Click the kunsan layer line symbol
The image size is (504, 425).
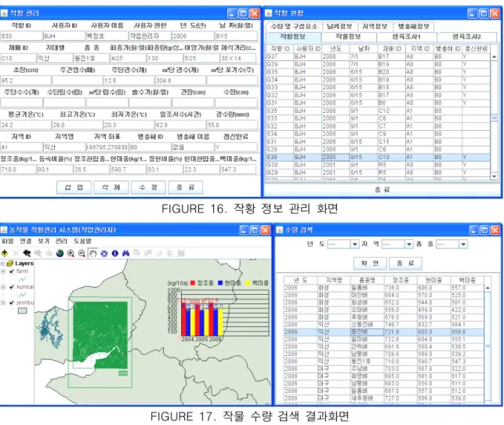click(22, 295)
